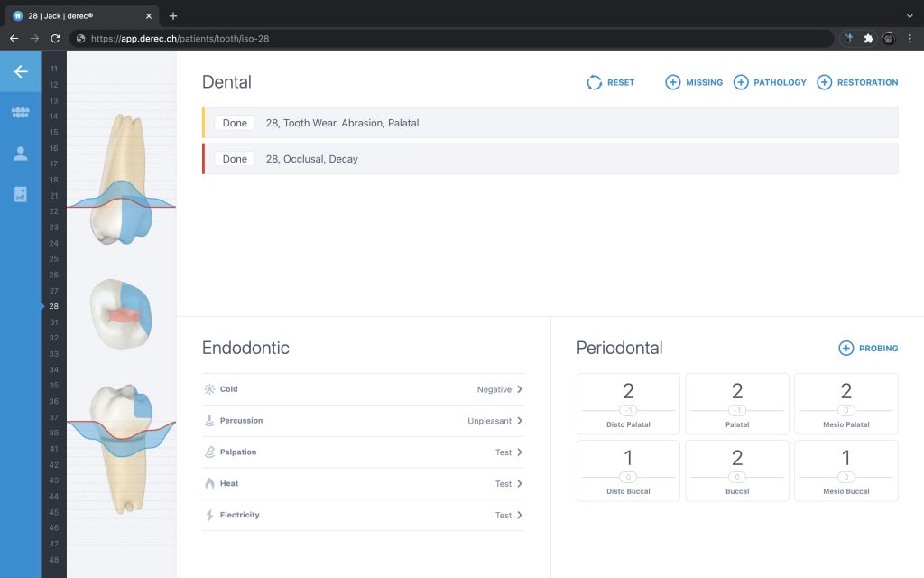Click the browser forward arrow

(x=35, y=38)
